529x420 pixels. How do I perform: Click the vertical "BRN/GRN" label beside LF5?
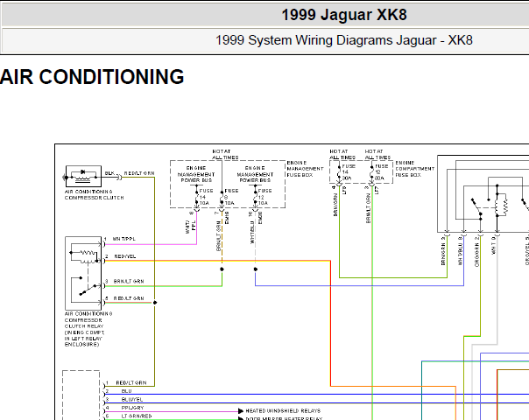pos(335,205)
